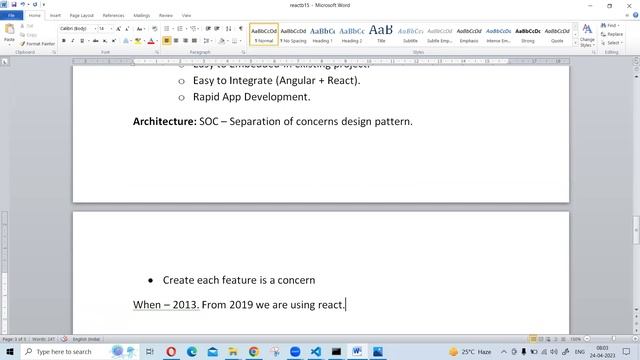
Task: Open the font name dropdown
Action: (95, 29)
